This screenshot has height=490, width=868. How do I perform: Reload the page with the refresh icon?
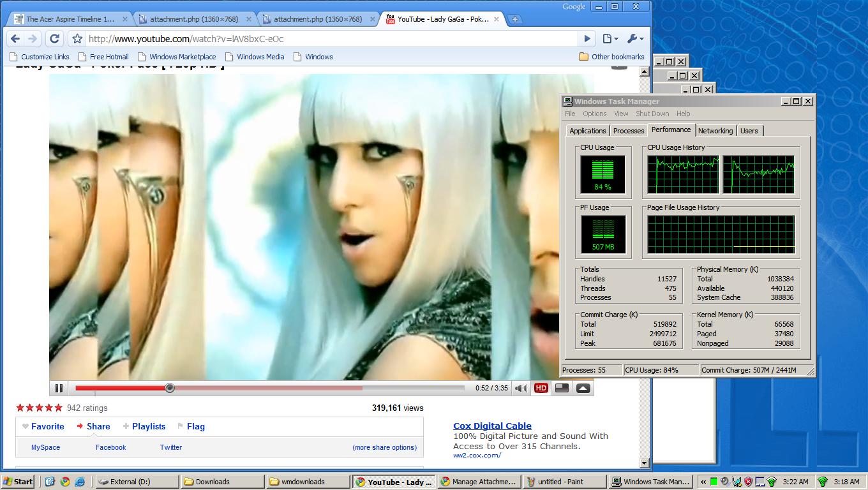[x=54, y=39]
